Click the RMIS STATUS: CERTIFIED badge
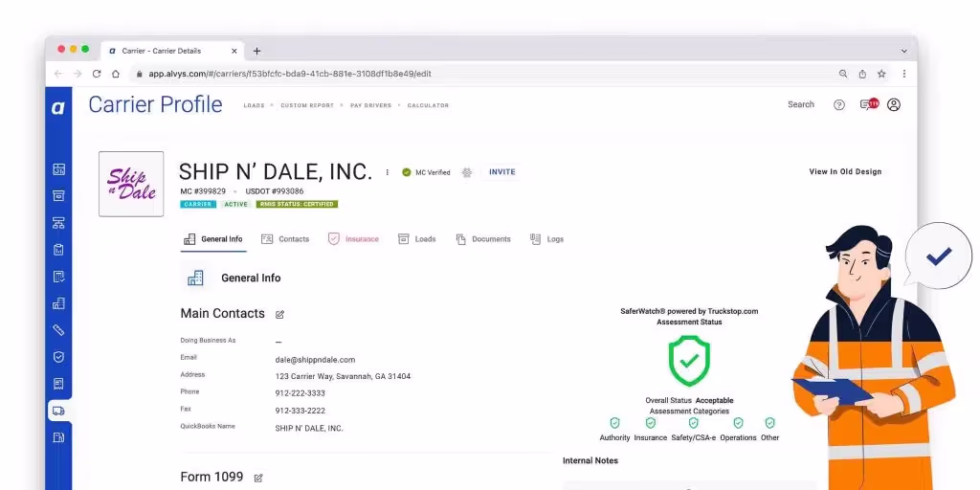This screenshot has height=490, width=980. [x=297, y=205]
